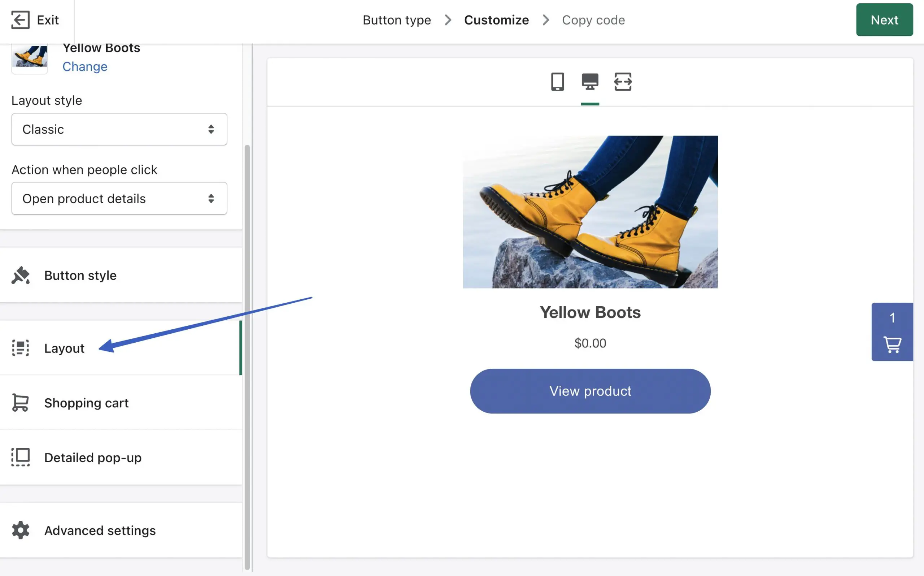Click the Yellow Boots name in sidebar
The height and width of the screenshot is (576, 924).
click(101, 48)
